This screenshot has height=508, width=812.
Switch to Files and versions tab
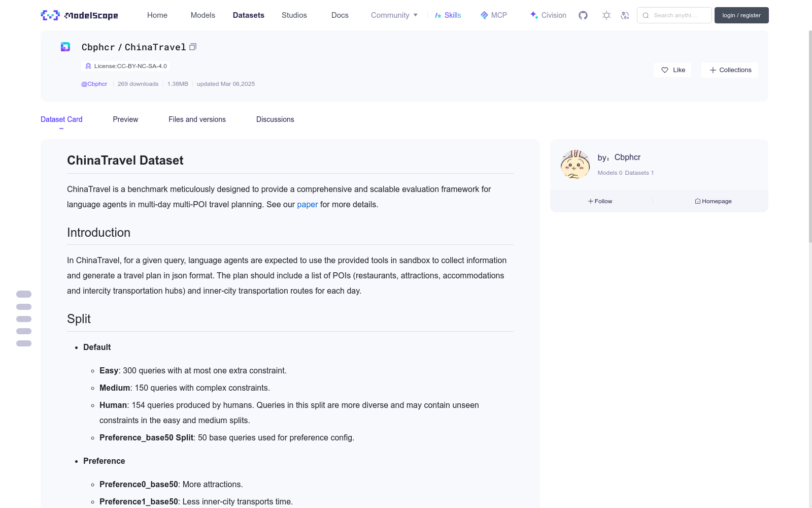(197, 119)
